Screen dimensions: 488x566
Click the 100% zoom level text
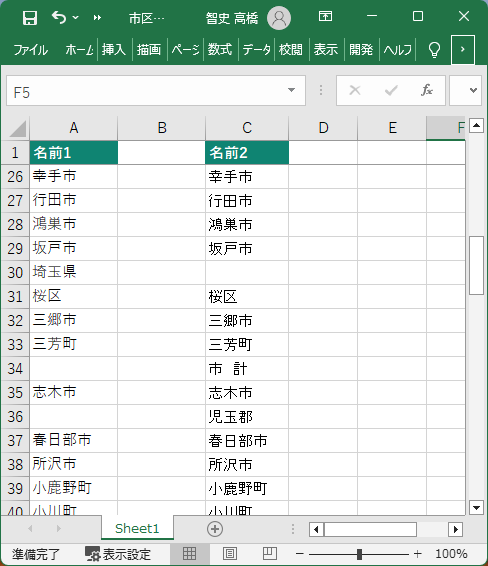(x=451, y=553)
